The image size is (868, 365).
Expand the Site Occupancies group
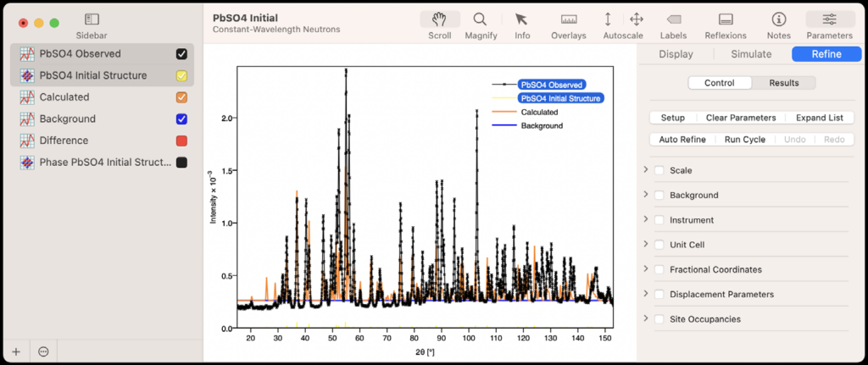(646, 318)
